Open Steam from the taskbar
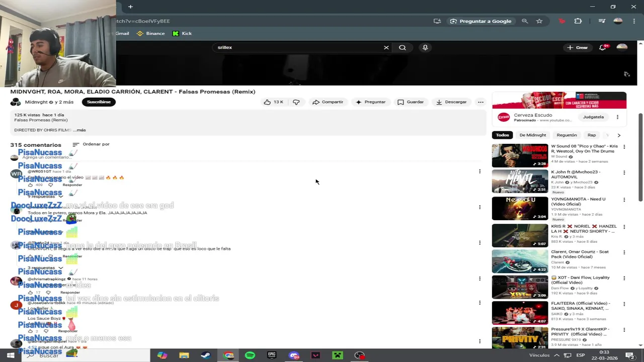The height and width of the screenshot is (362, 644). click(x=206, y=355)
